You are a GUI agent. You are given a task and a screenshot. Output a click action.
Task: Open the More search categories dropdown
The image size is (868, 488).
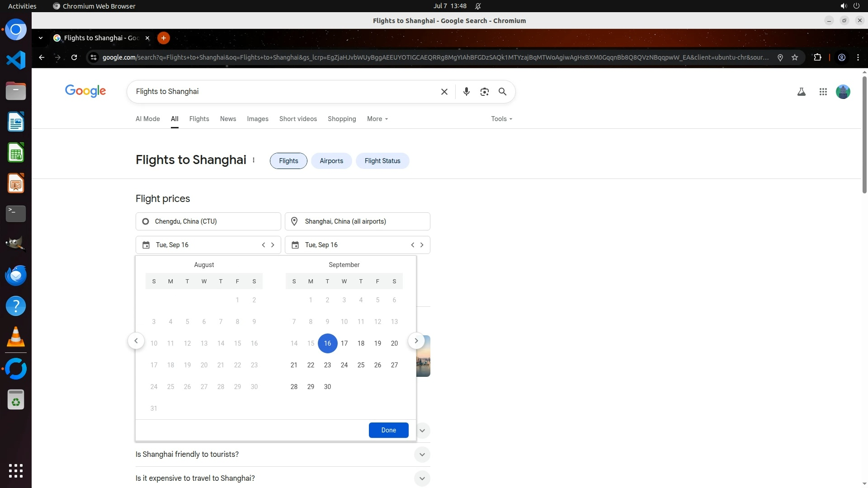click(377, 119)
